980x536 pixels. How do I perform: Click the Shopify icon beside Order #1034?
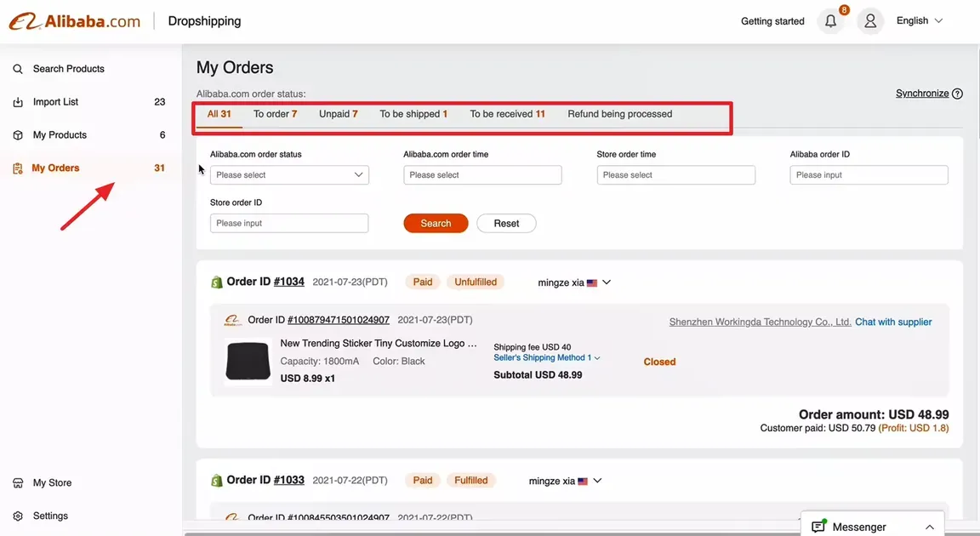click(217, 282)
